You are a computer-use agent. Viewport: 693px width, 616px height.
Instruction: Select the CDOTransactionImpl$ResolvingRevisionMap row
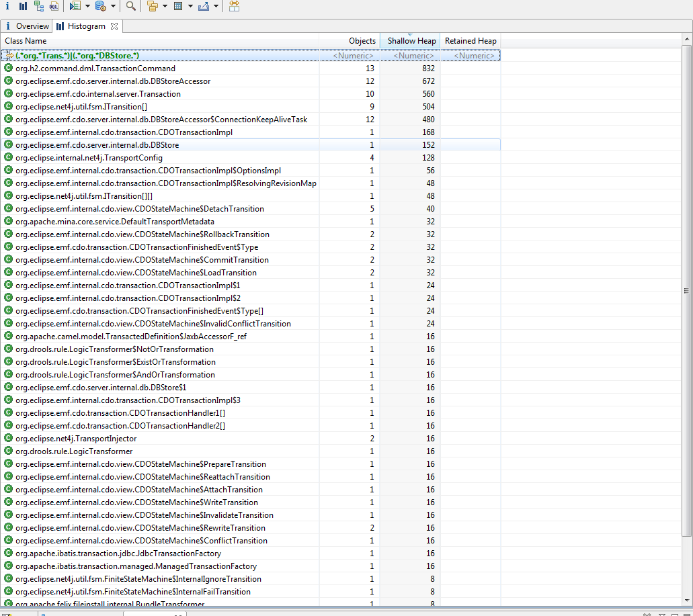pyautogui.click(x=251, y=183)
